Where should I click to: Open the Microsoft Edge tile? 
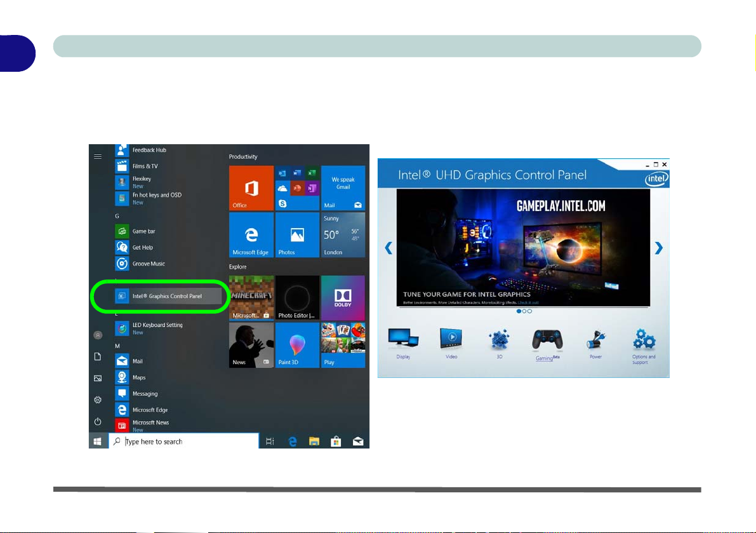click(251, 235)
